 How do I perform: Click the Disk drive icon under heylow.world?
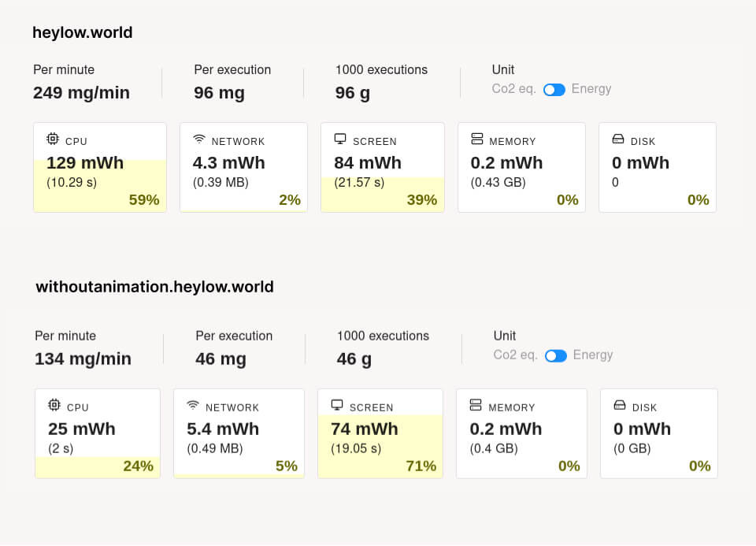click(x=618, y=139)
